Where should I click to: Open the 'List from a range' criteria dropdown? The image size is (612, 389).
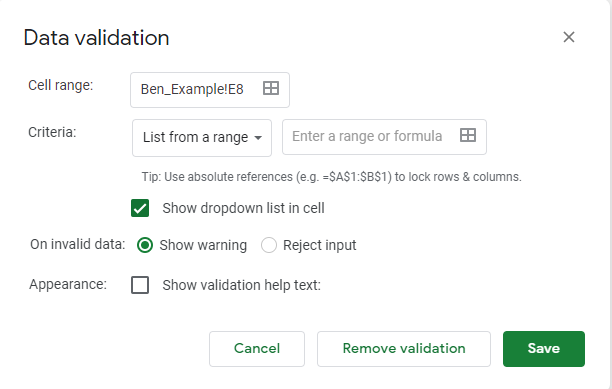[x=202, y=138]
